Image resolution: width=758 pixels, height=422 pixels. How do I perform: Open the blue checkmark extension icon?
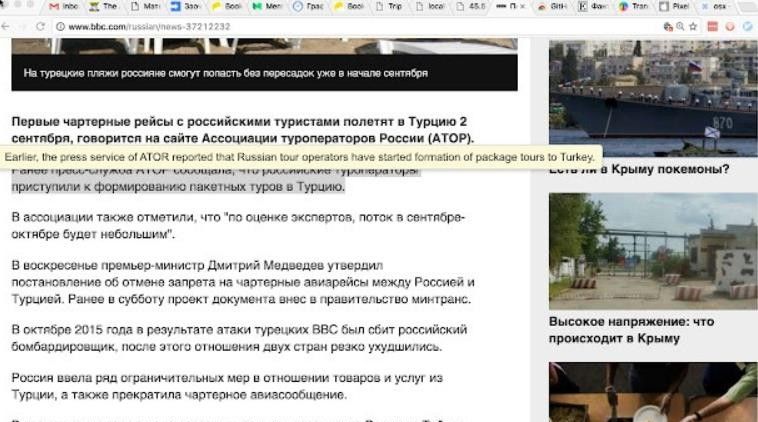point(748,27)
